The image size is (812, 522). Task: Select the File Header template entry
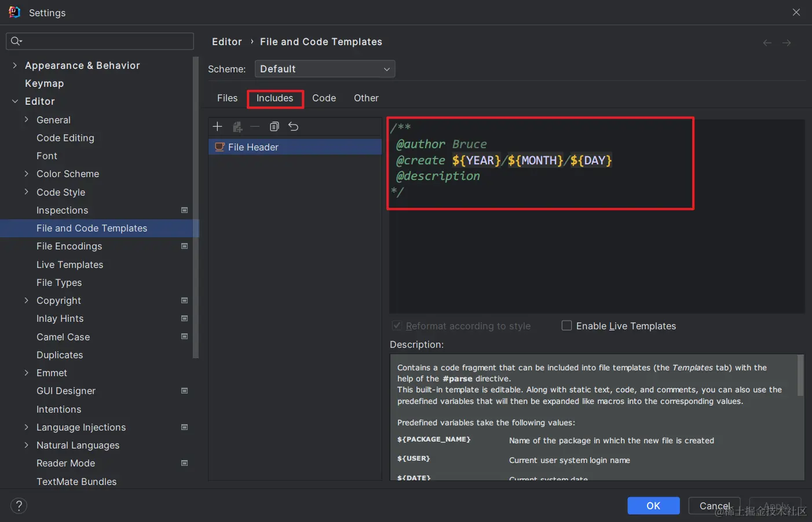[295, 147]
